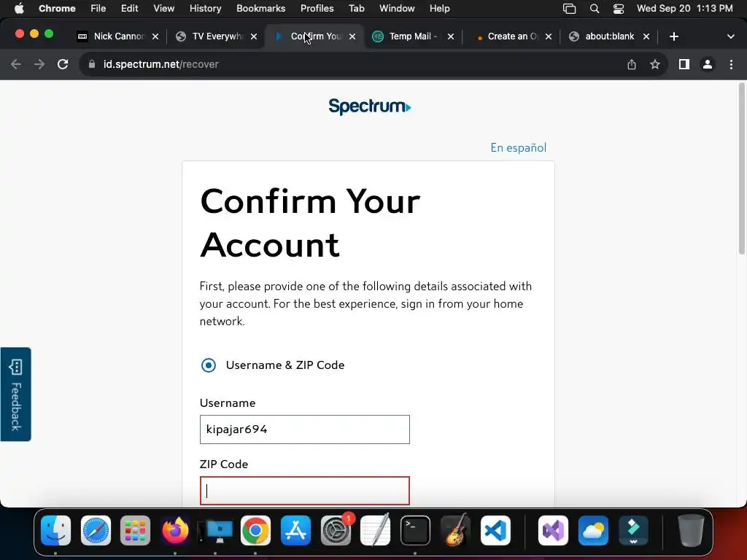Open the cloud weather app in Dock
747x560 pixels.
coord(593,531)
